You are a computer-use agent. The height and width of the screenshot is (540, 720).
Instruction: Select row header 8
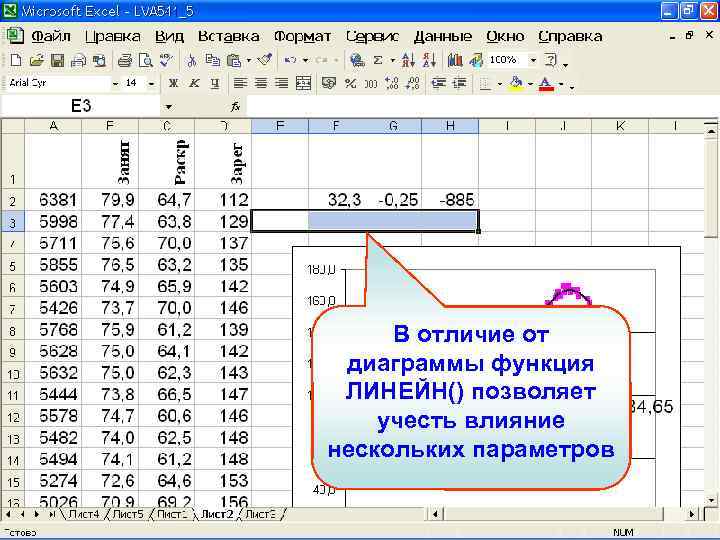point(12,330)
